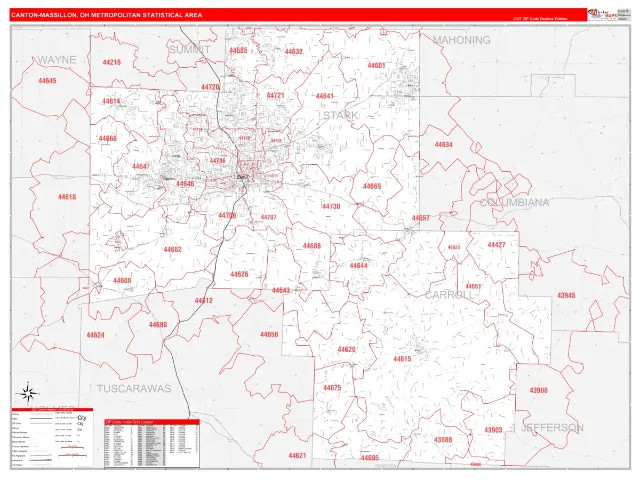Select the COLUMBIANA county label
The image size is (640, 480).
(x=514, y=202)
